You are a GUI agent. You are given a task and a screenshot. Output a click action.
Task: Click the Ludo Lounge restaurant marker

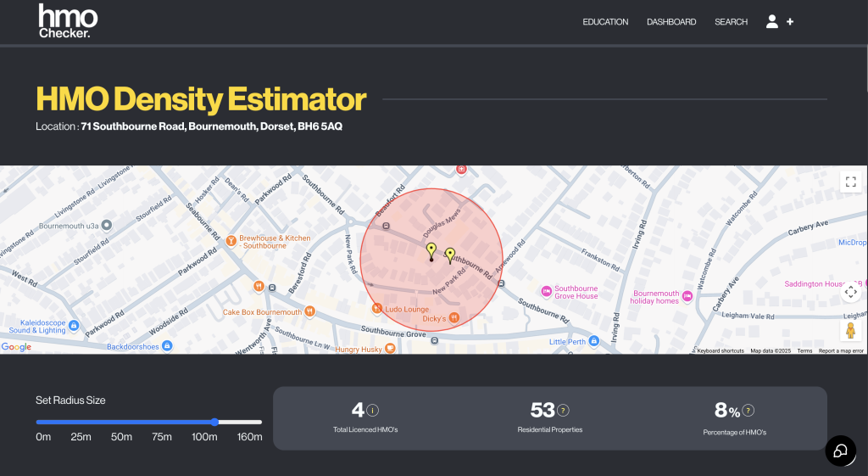point(377,308)
